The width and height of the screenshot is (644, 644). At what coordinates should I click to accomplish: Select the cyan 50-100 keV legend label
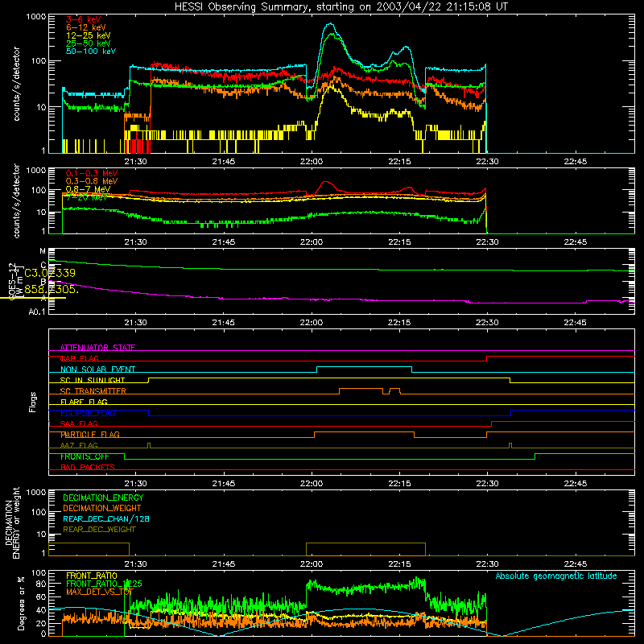tap(91, 52)
